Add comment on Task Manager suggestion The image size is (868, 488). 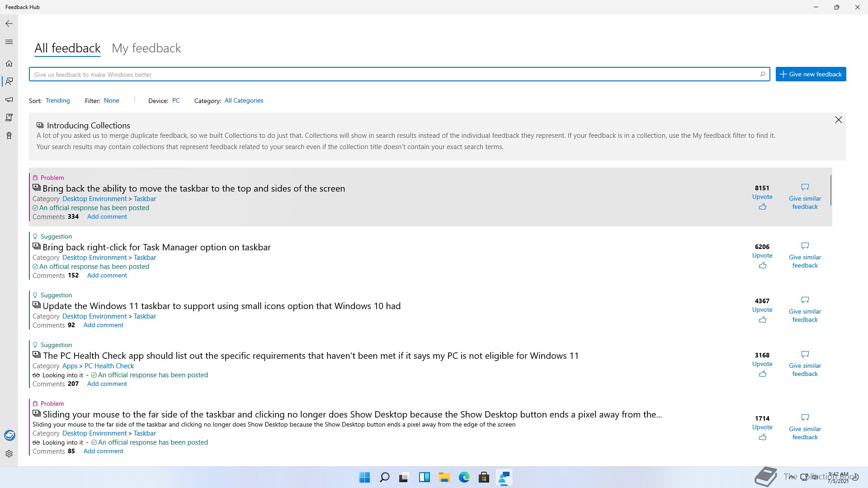click(107, 276)
